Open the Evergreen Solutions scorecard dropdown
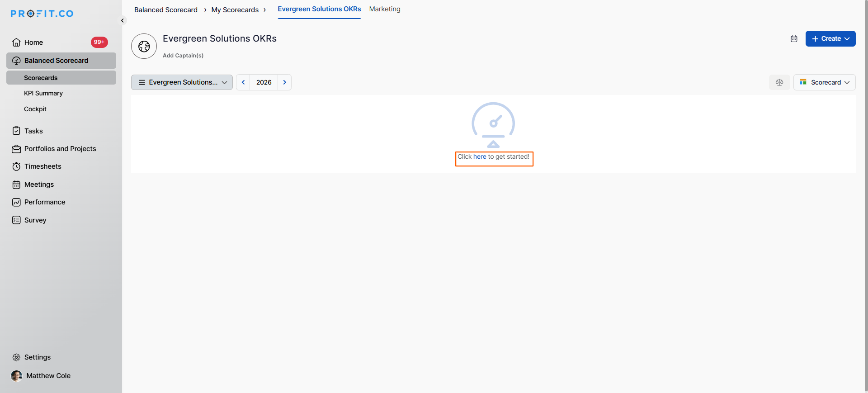This screenshot has width=868, height=393. pos(182,82)
